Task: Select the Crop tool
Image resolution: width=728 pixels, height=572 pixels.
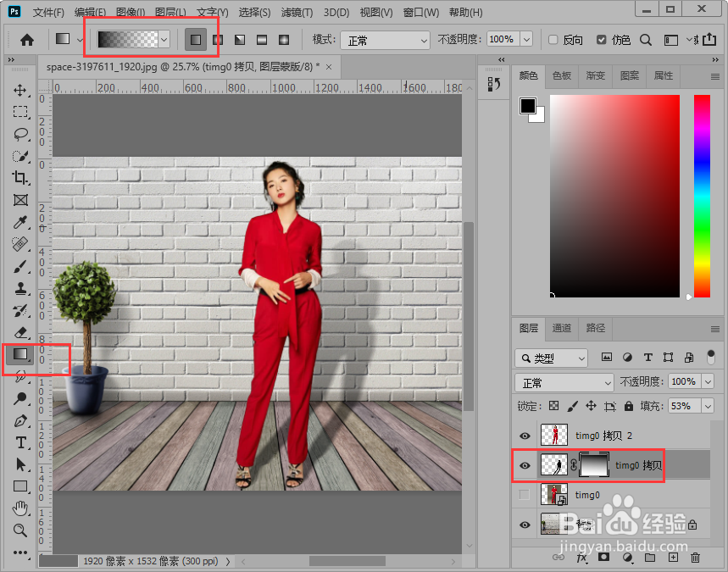Action: pyautogui.click(x=20, y=178)
